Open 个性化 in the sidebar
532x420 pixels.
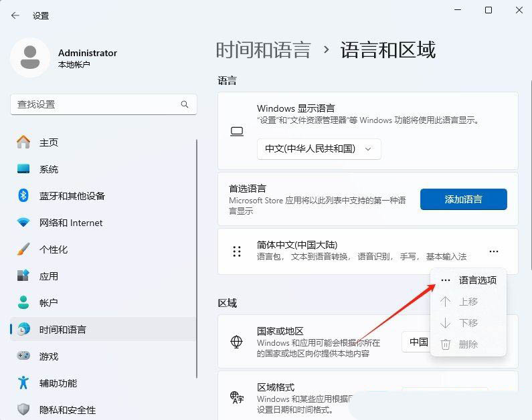[102, 249]
